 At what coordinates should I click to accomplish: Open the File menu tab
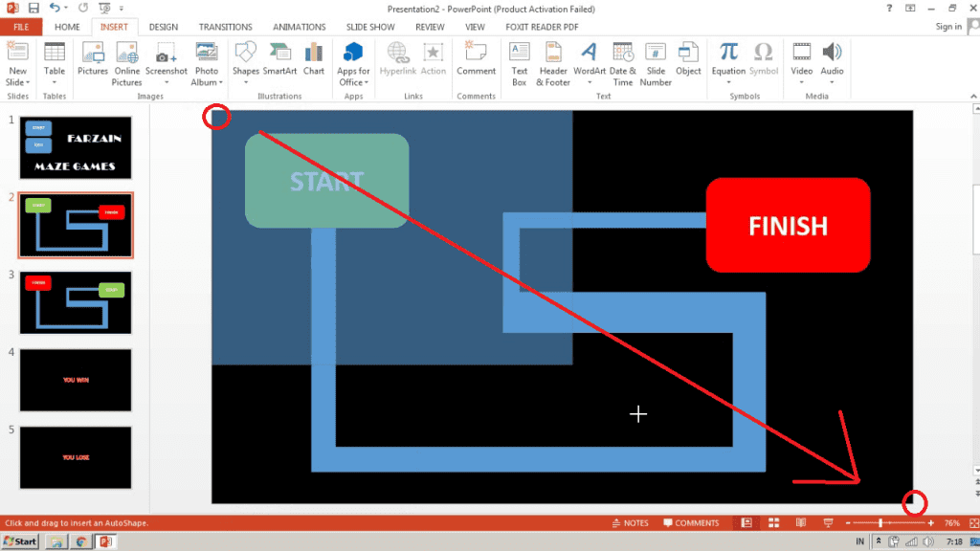click(21, 27)
